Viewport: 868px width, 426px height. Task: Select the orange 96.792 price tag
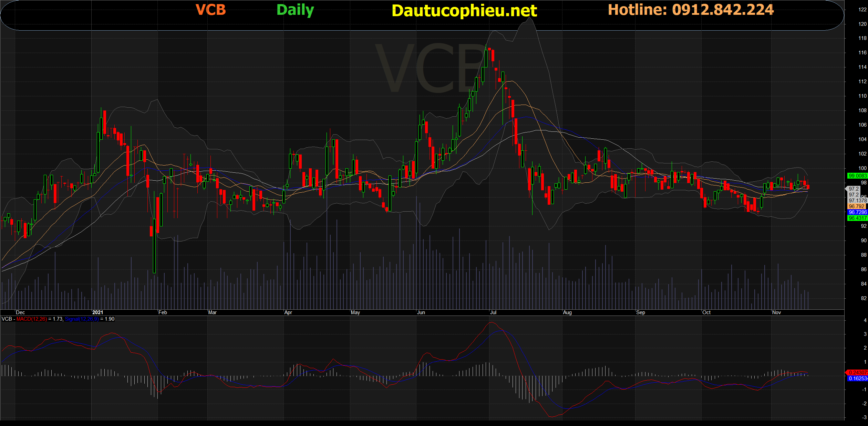857,206
